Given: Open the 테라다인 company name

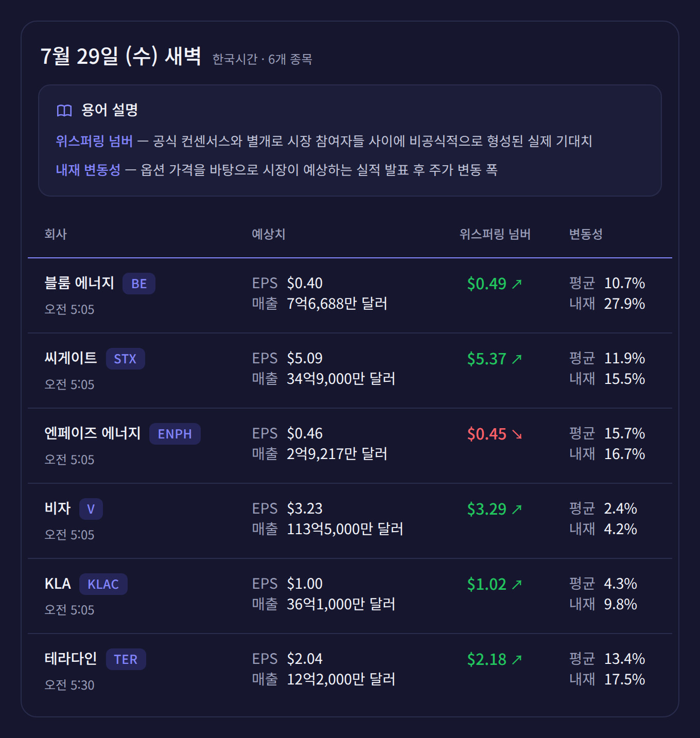Looking at the screenshot, I should (x=71, y=659).
